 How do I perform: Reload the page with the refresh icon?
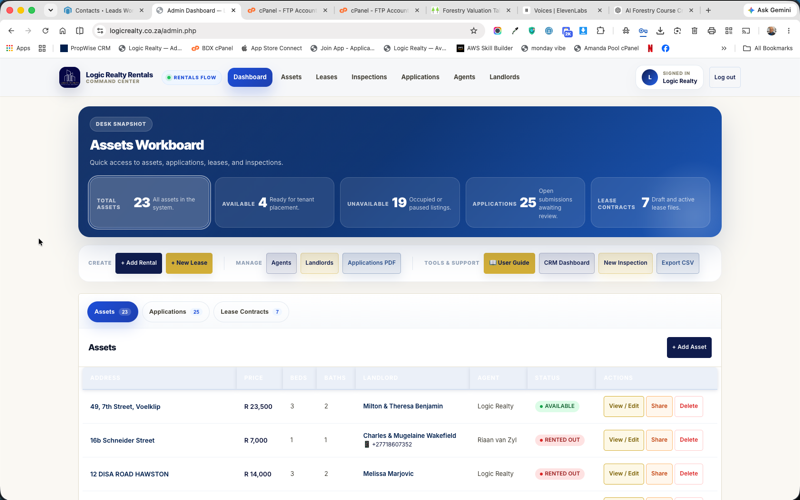[45, 31]
